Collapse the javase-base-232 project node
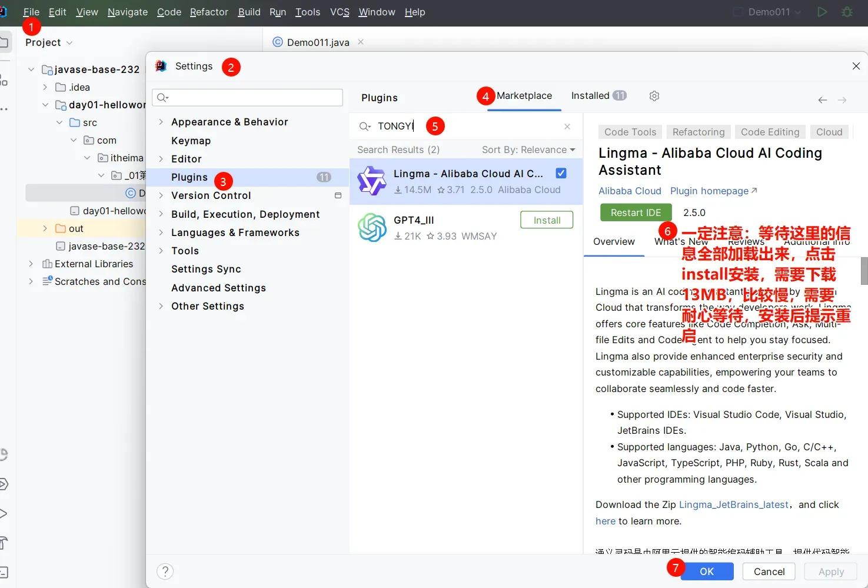868x588 pixels. tap(31, 69)
